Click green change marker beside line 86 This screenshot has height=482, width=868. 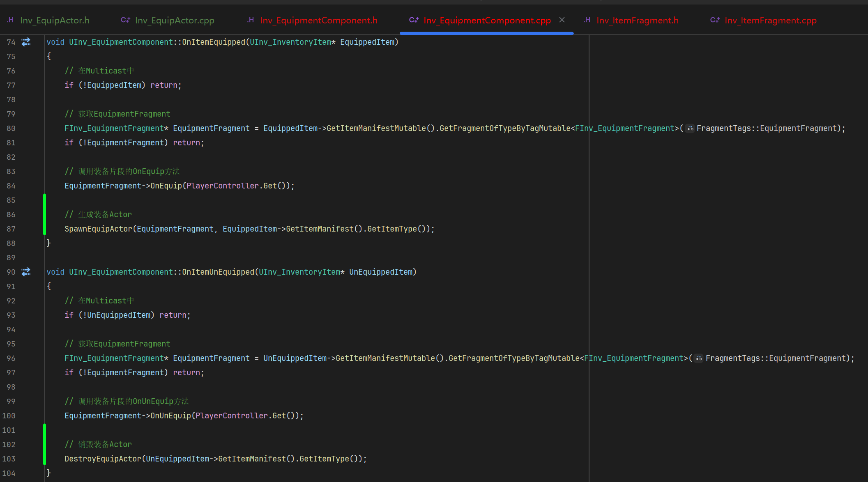44,214
